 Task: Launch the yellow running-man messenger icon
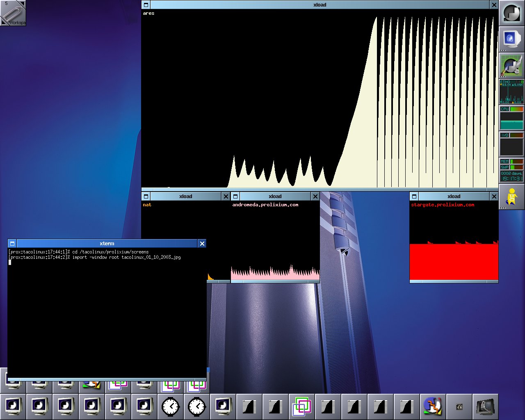tap(511, 196)
